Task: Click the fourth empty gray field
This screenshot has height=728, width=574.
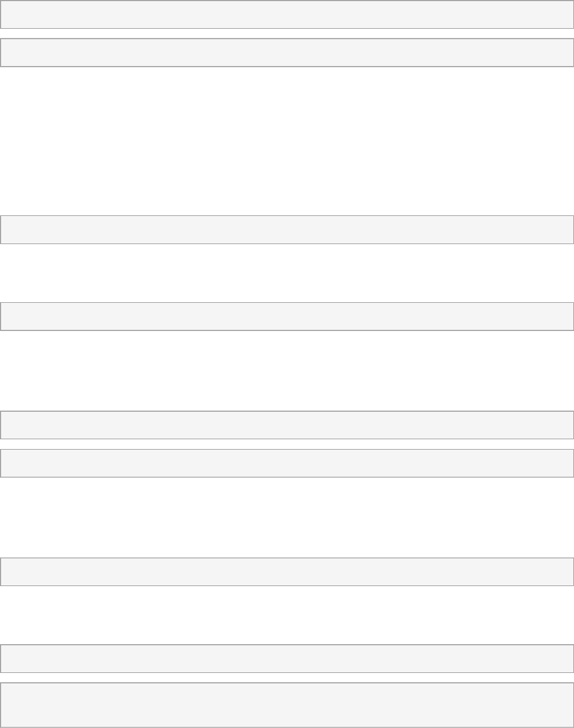Action: point(287,316)
